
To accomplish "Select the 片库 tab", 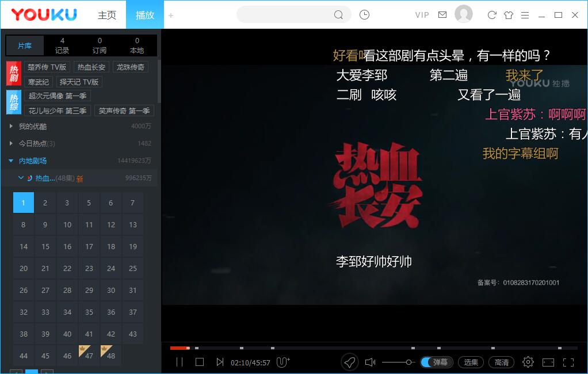I will click(x=25, y=45).
